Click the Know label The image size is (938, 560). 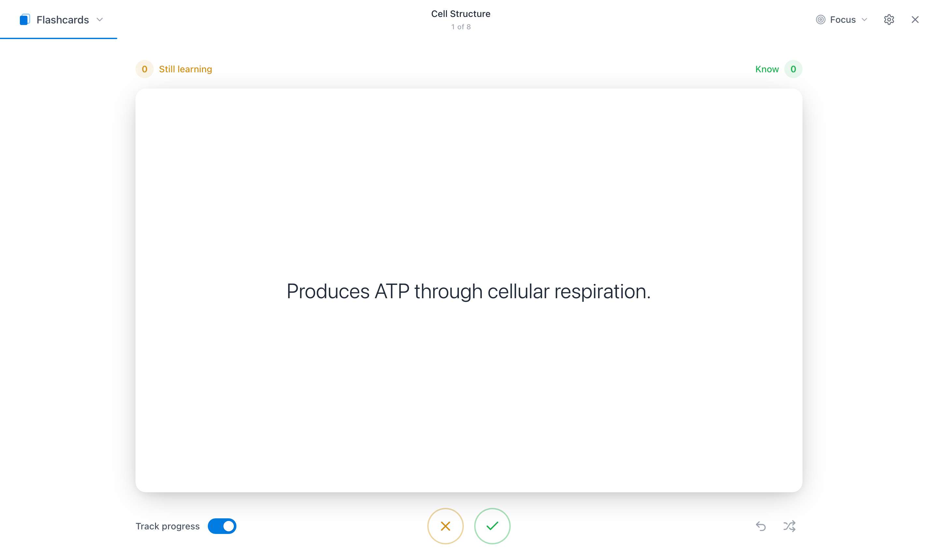tap(767, 69)
